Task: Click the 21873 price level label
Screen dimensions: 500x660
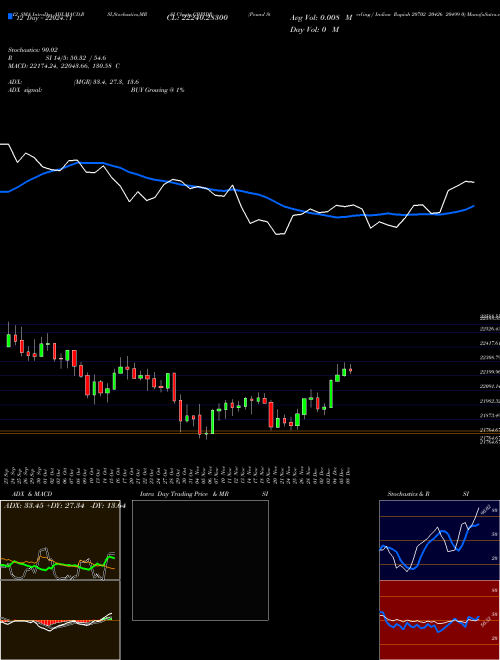Action: point(489,415)
